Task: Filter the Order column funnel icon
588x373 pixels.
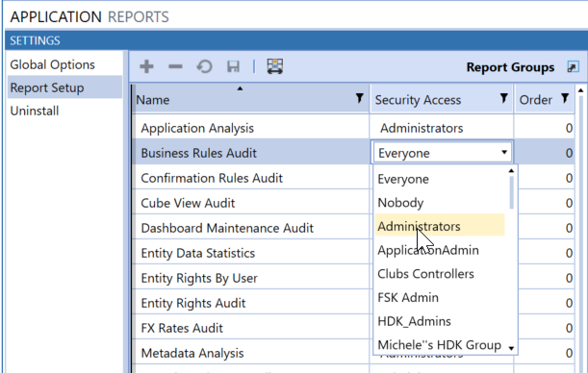Action: (565, 98)
